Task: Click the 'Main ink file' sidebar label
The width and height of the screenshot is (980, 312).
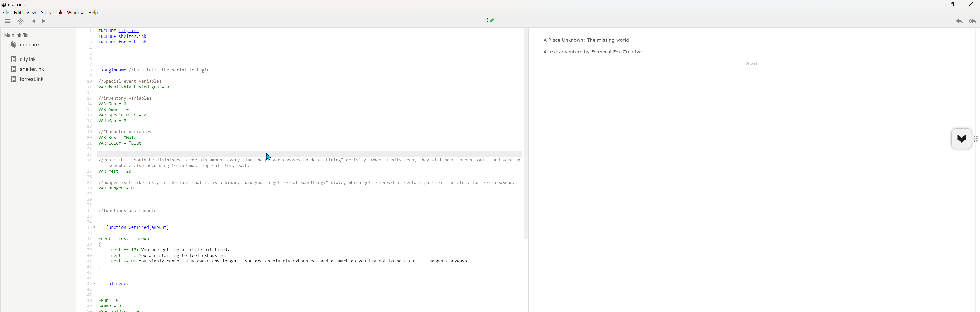Action: [16, 35]
